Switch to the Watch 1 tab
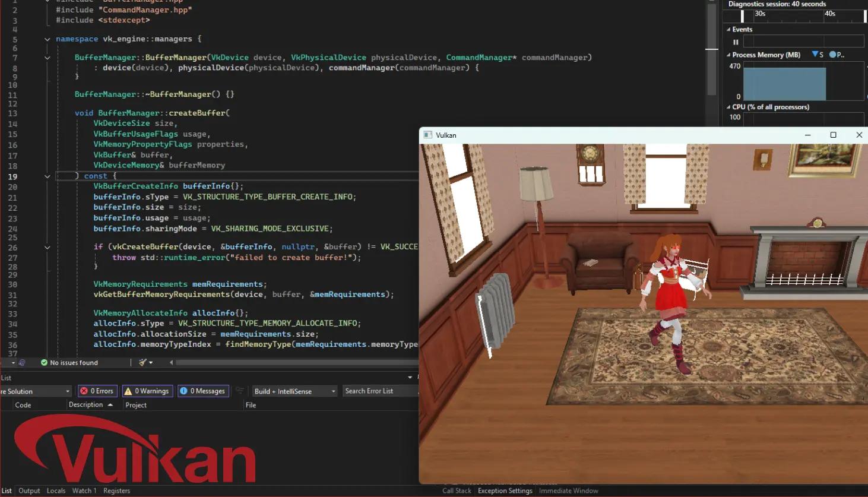 [84, 490]
